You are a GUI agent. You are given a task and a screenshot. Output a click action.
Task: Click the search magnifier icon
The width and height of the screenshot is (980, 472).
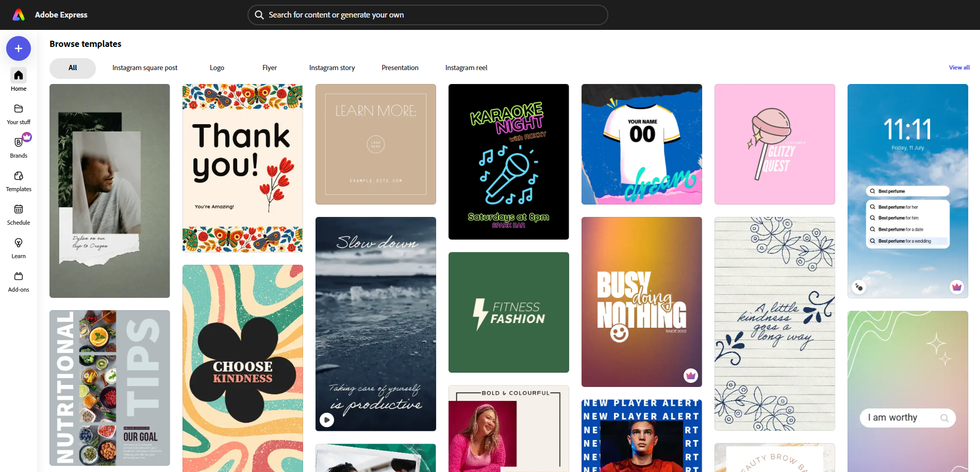(x=259, y=15)
